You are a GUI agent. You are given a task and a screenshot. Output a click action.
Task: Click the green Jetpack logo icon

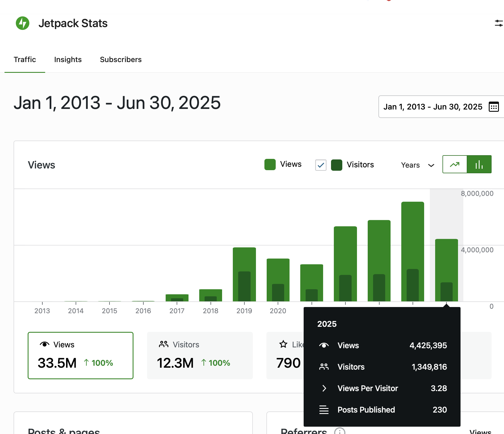23,23
